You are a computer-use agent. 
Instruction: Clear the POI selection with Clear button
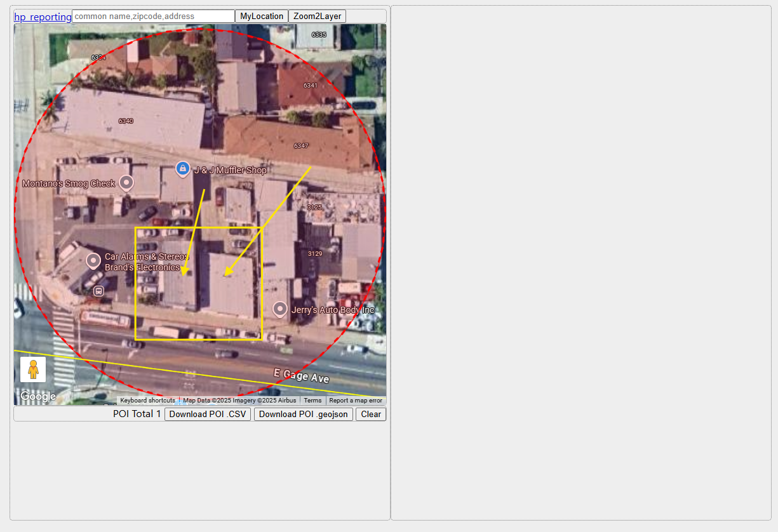tap(371, 414)
